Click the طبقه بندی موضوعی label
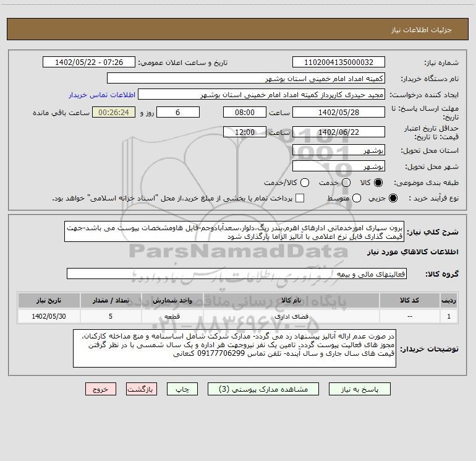The image size is (476, 461). (426, 183)
